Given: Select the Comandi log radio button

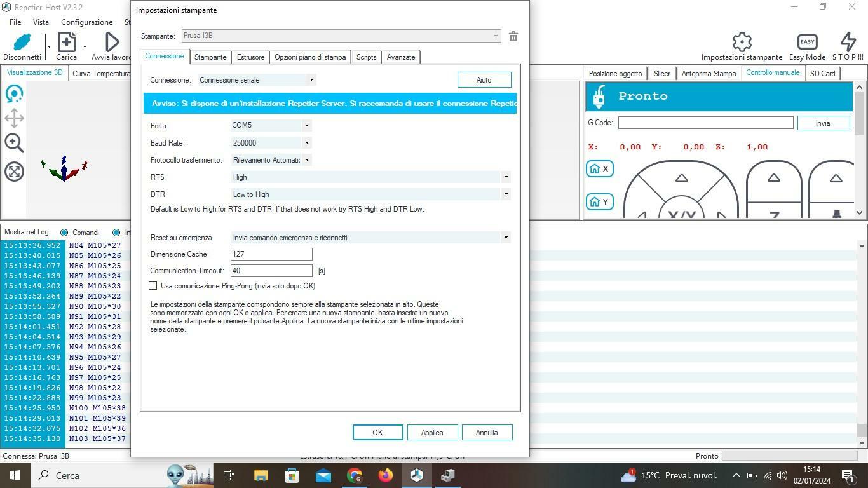Looking at the screenshot, I should [64, 233].
